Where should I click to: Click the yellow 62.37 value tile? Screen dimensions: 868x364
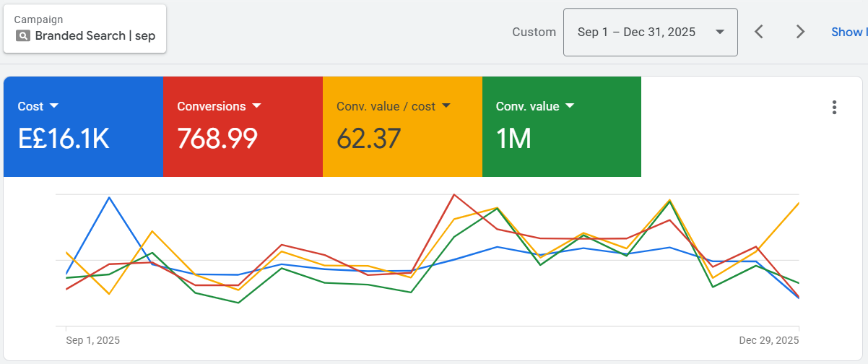[x=368, y=138]
